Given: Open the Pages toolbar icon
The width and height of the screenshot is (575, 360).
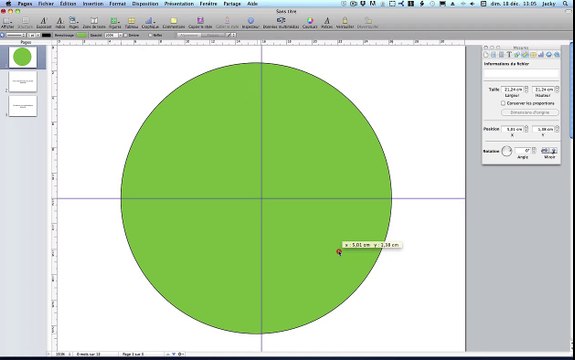Looking at the screenshot, I should tap(74, 22).
